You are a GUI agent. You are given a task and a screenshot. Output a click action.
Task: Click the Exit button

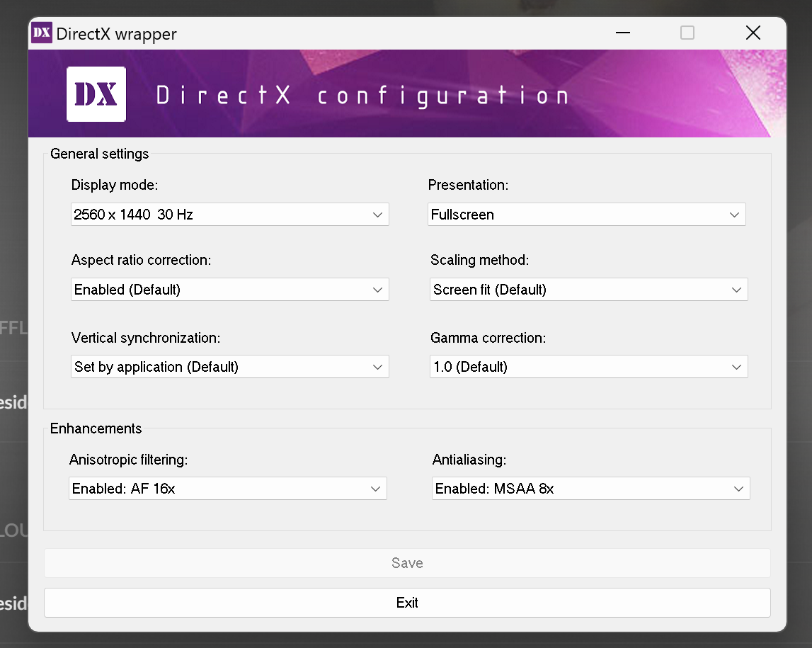[x=407, y=603]
